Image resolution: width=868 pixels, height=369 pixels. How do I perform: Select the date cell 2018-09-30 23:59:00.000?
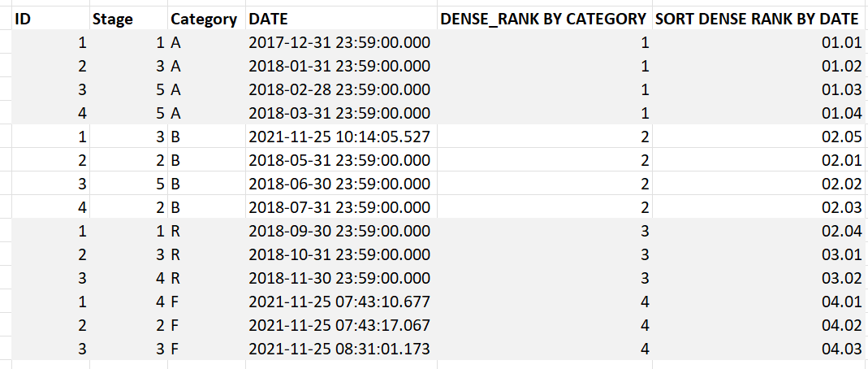(341, 231)
